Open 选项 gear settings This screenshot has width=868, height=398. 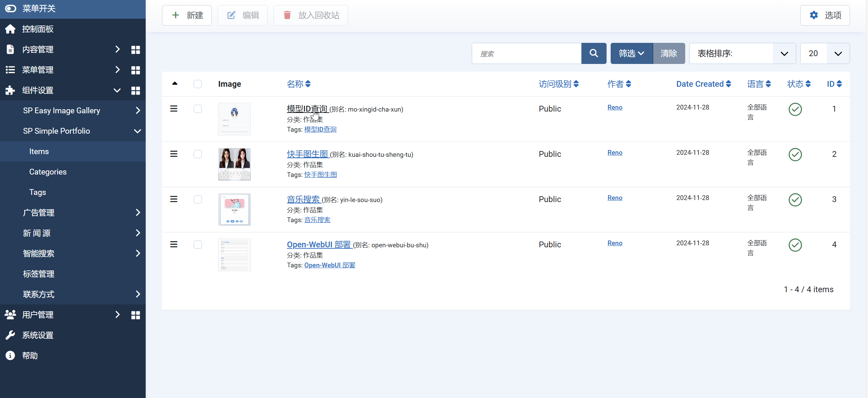(x=825, y=15)
